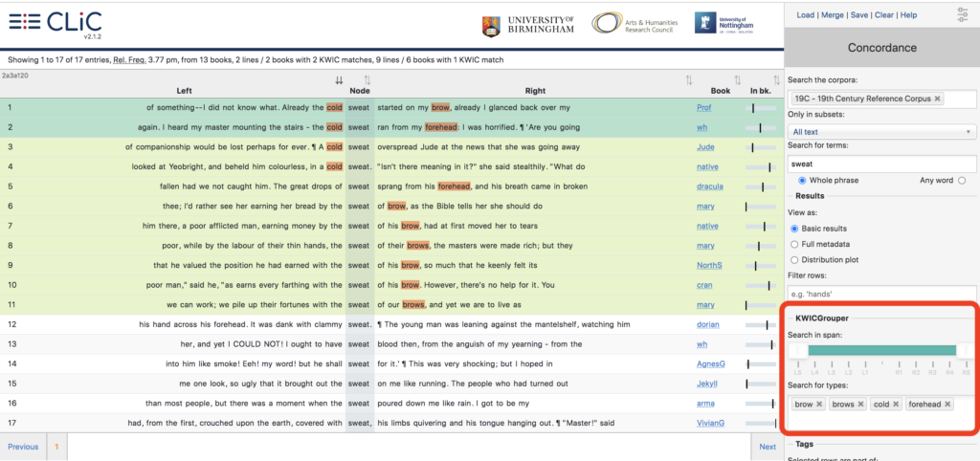Sort by the Left column arrows
The width and height of the screenshot is (980, 461).
click(x=339, y=80)
